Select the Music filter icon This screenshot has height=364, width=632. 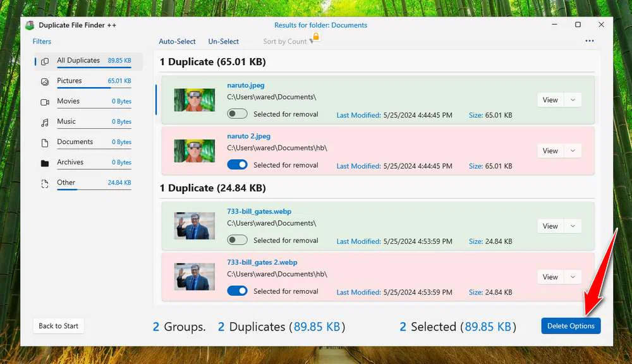point(44,121)
